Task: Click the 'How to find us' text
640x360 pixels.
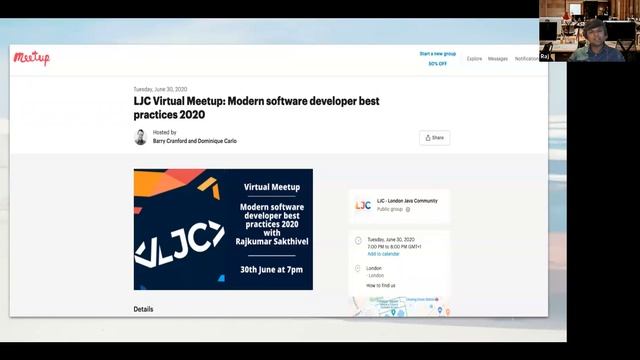Action: [x=380, y=285]
